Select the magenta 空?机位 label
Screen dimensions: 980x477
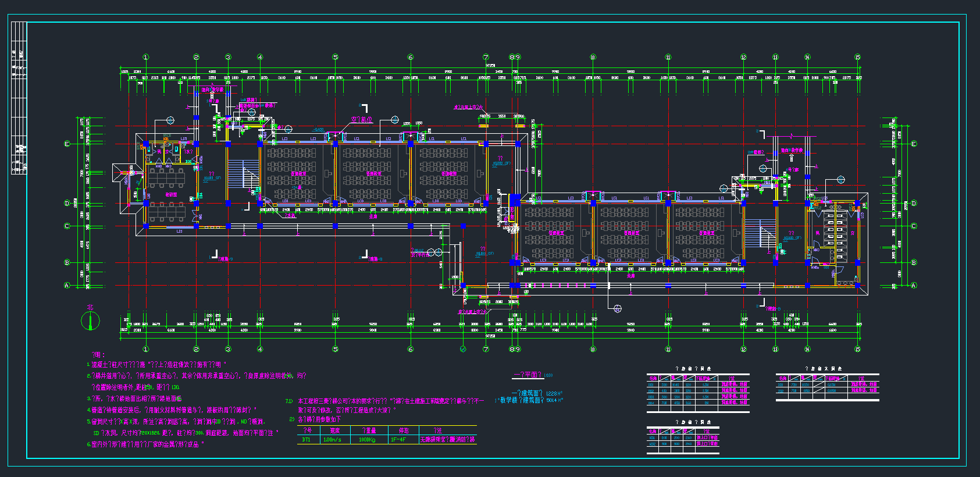(x=361, y=119)
